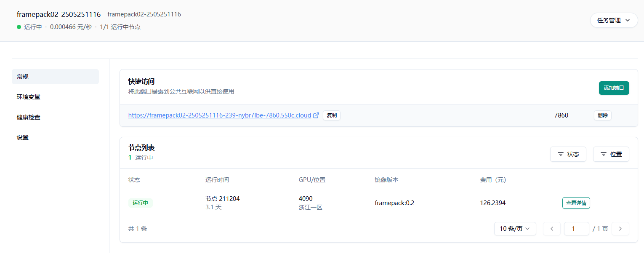This screenshot has height=259, width=644.
Task: Delete port 7860 with the 删除 button
Action: click(x=602, y=115)
